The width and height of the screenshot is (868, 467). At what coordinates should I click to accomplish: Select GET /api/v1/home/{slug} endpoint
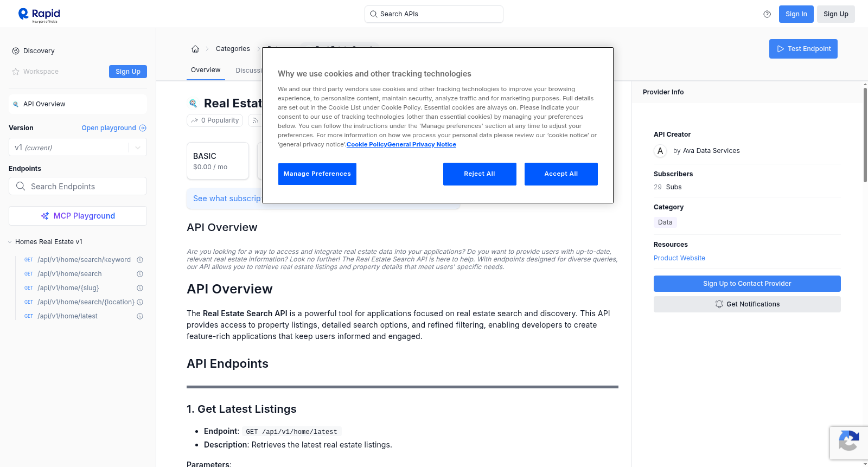(x=68, y=288)
